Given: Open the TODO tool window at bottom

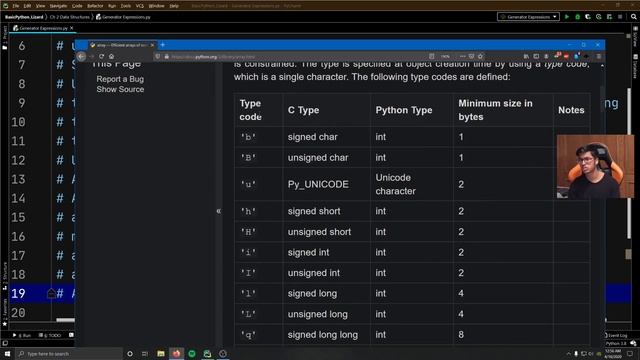Looking at the screenshot, I should click(50, 335).
